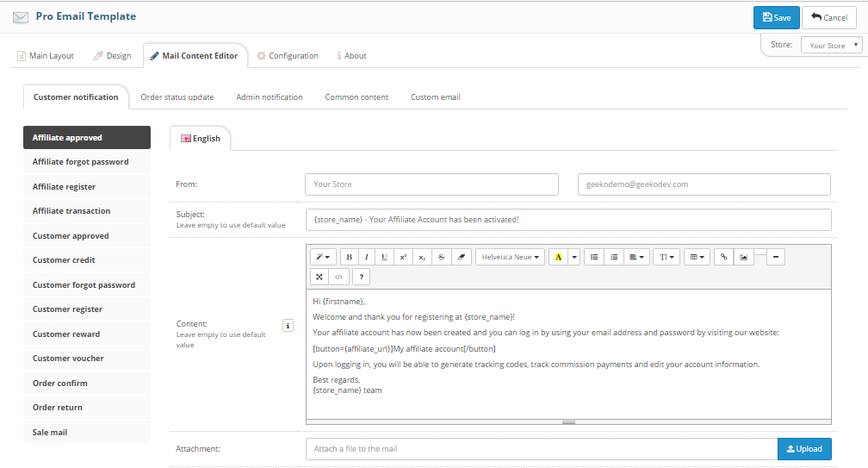Toggle bold formatting in the editor
868x468 pixels.
coord(349,257)
